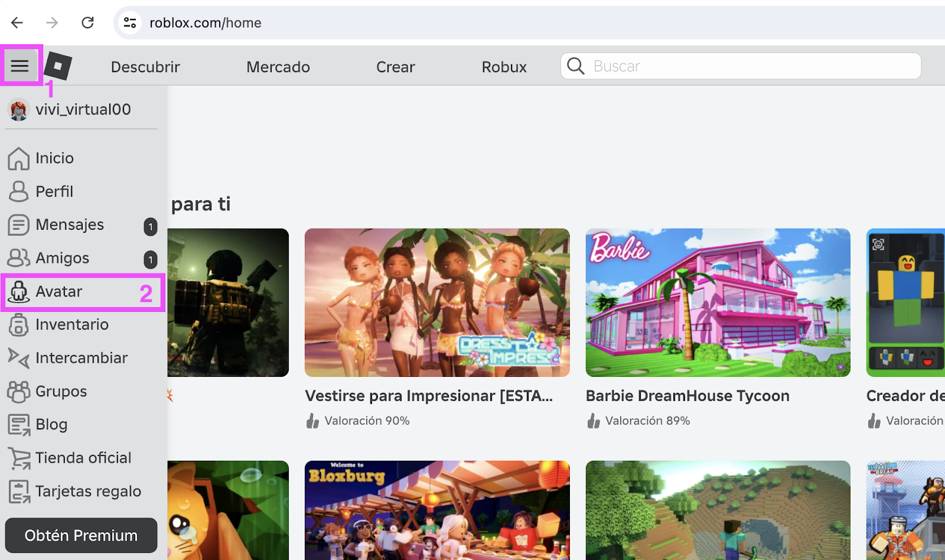
Task: Click the Avatar figure icon
Action: click(x=18, y=292)
